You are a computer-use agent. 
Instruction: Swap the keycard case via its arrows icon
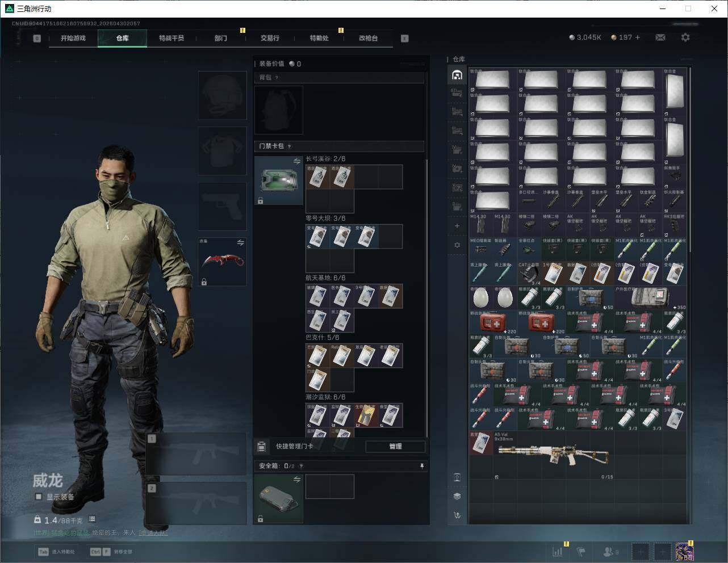pos(297,162)
